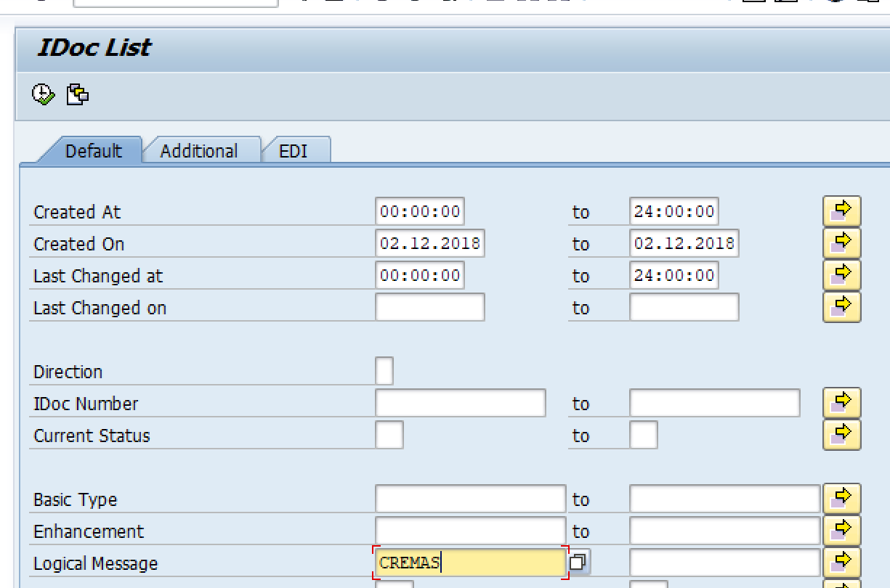The image size is (890, 588).
Task: Click the Created On start date field
Action: point(429,243)
